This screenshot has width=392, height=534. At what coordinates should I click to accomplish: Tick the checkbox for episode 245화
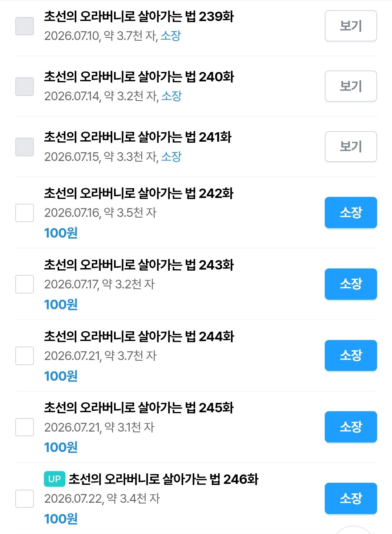tap(24, 427)
